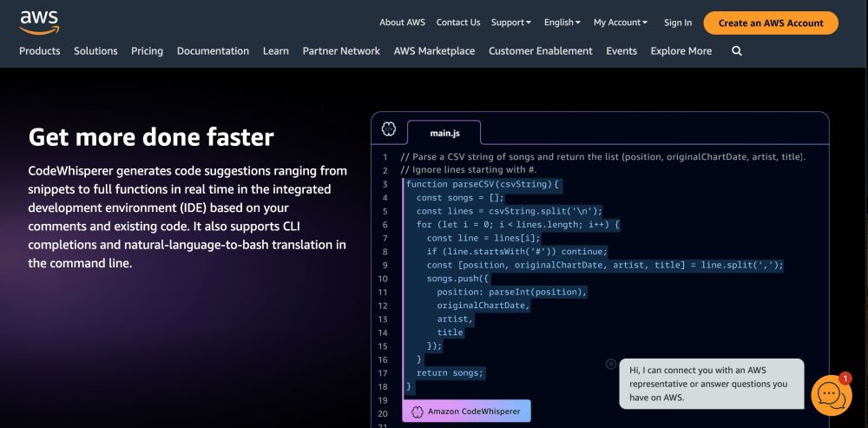The height and width of the screenshot is (428, 868).
Task: Expand the Support dropdown
Action: (x=511, y=23)
